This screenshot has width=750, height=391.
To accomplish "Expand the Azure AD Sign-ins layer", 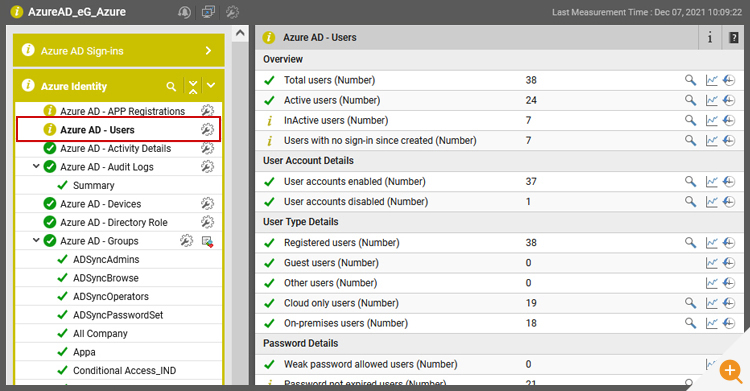I will coord(208,50).
